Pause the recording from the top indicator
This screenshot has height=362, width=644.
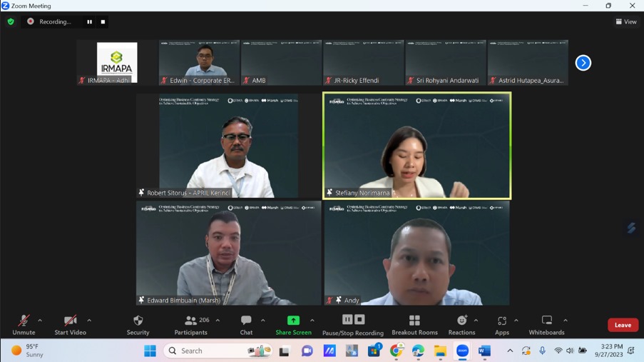coord(90,22)
